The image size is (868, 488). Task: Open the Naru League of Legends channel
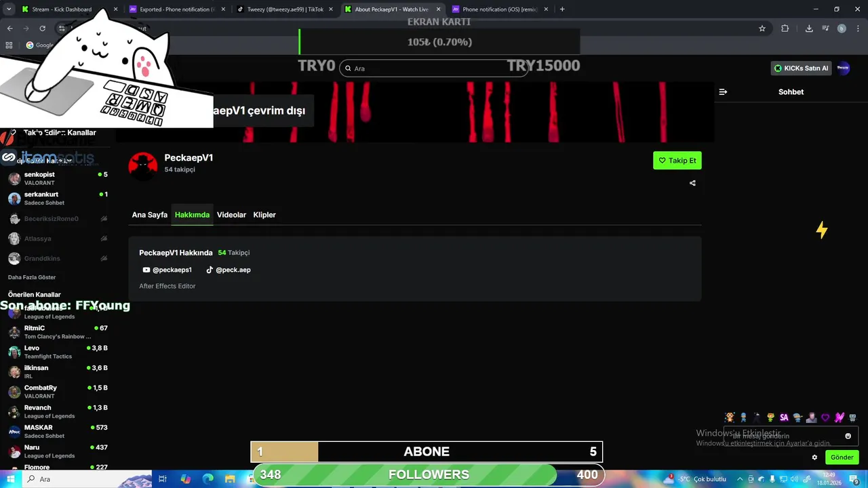click(58, 451)
